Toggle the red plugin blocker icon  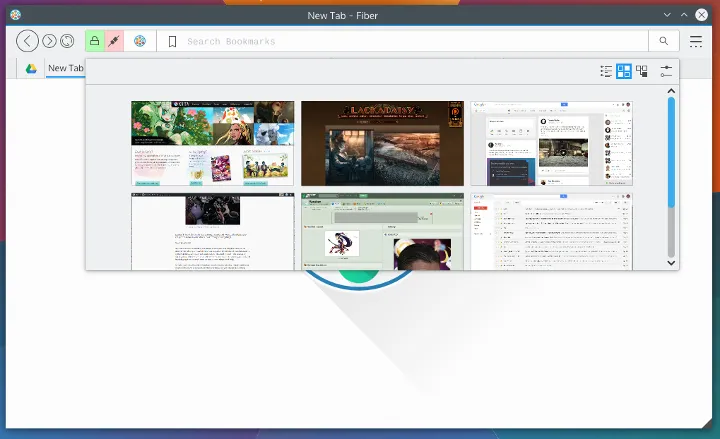click(x=114, y=41)
